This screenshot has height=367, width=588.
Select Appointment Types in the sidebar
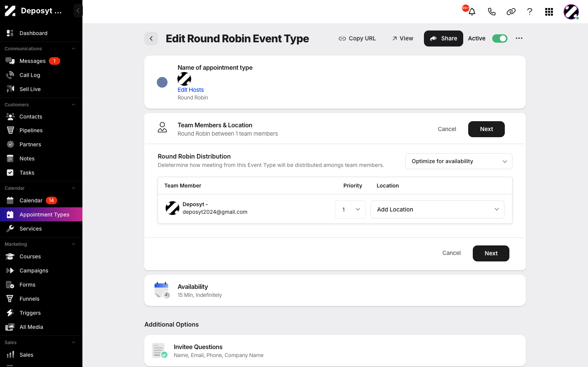point(41,215)
